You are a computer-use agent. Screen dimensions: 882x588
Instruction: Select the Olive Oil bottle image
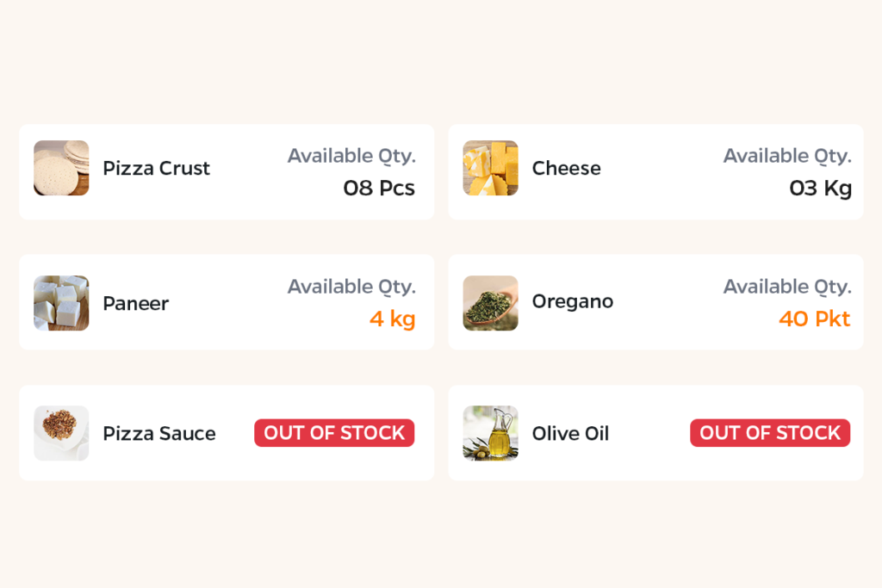click(x=490, y=433)
